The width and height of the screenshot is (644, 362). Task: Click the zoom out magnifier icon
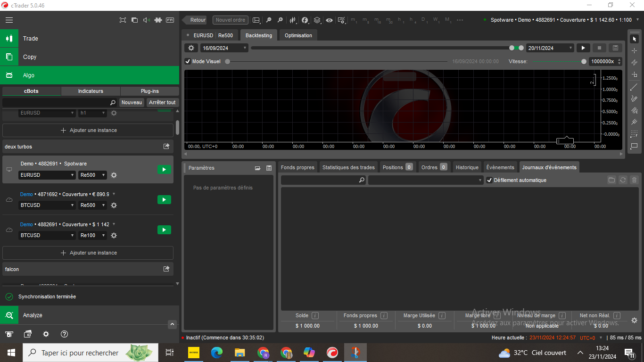(269, 20)
